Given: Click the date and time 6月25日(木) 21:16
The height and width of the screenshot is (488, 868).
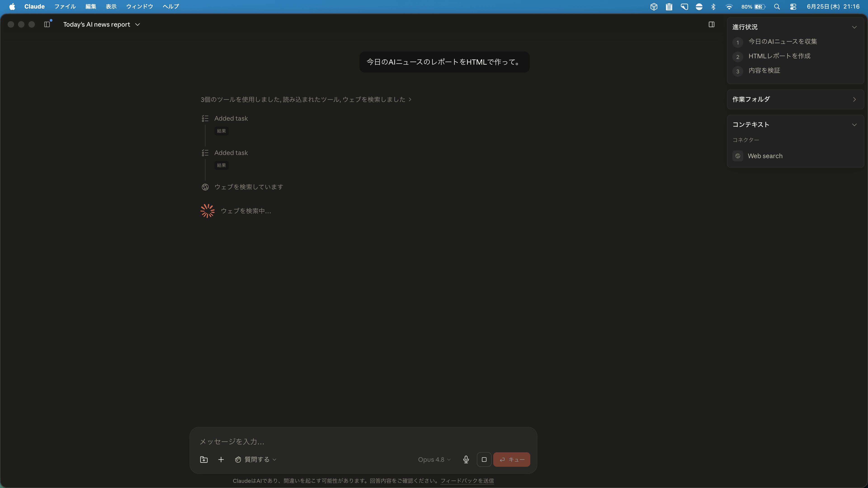Looking at the screenshot, I should (x=833, y=7).
